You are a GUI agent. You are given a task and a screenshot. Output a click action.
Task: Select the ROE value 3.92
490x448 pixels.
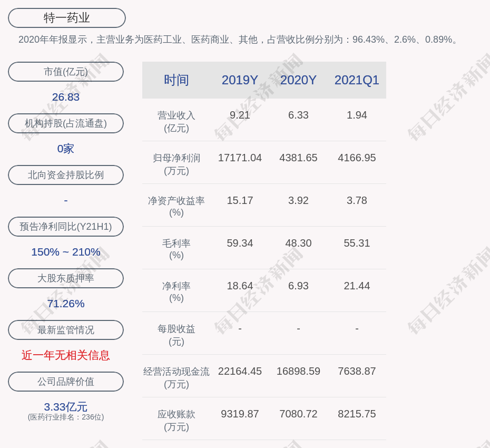(298, 200)
